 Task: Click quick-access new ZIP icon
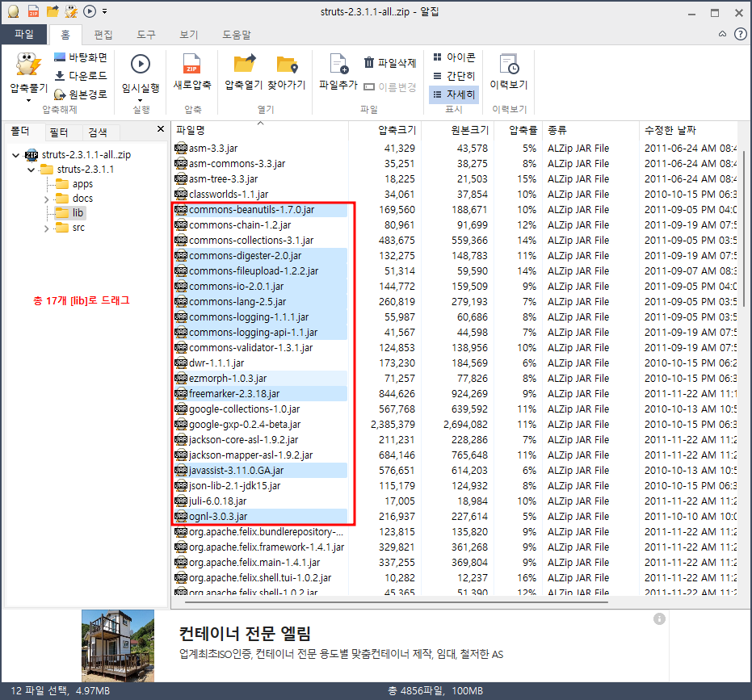tap(33, 11)
